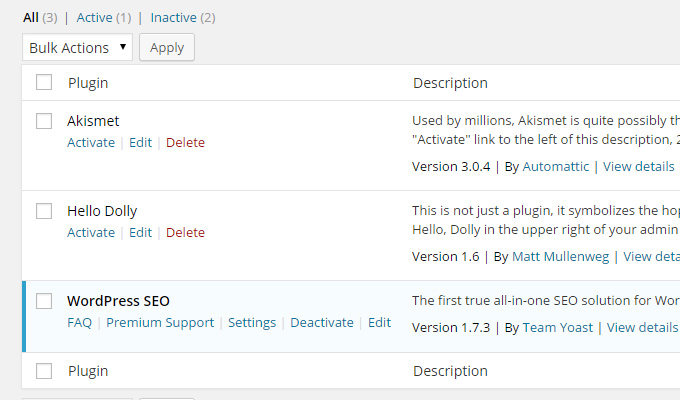
Task: Click the top Description column header
Action: click(450, 83)
